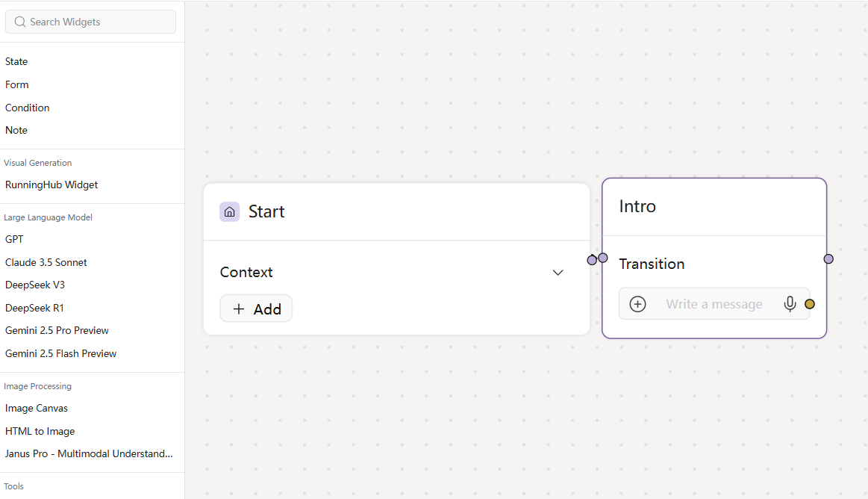The image size is (868, 499).
Task: Click the Intro node's right output connector
Action: (828, 259)
